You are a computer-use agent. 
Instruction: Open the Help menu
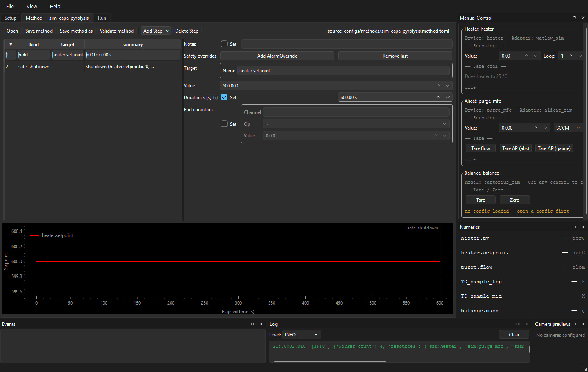pos(55,6)
